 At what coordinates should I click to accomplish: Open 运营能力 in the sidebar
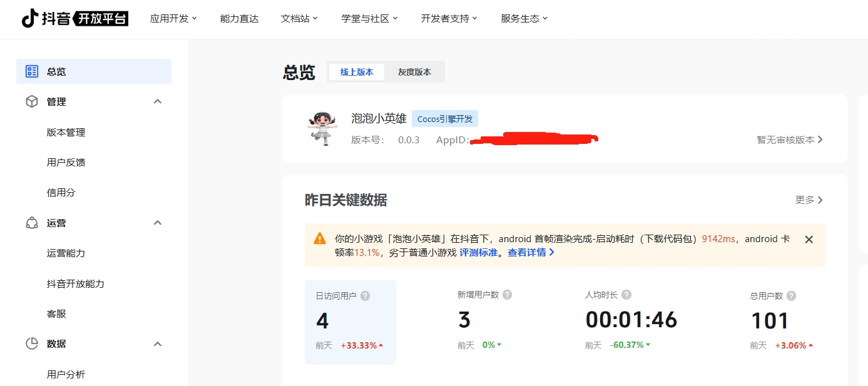pos(66,253)
